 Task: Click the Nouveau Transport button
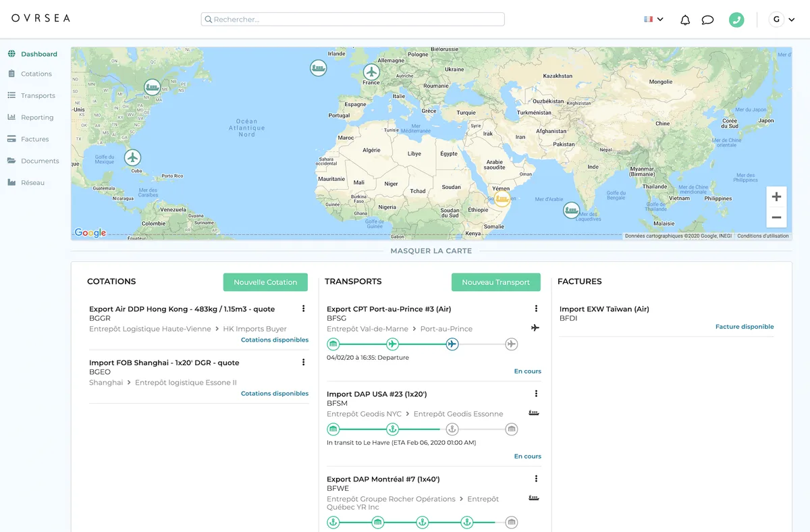click(496, 282)
